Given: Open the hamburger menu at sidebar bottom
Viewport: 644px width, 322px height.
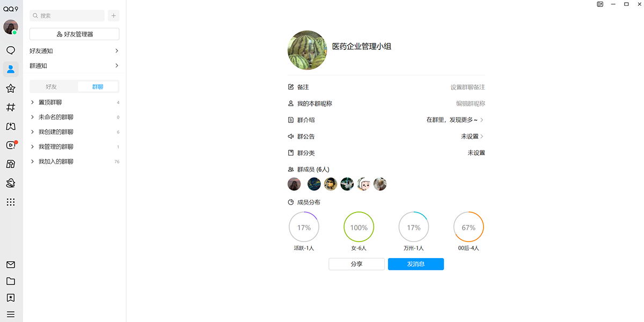Looking at the screenshot, I should 11,313.
